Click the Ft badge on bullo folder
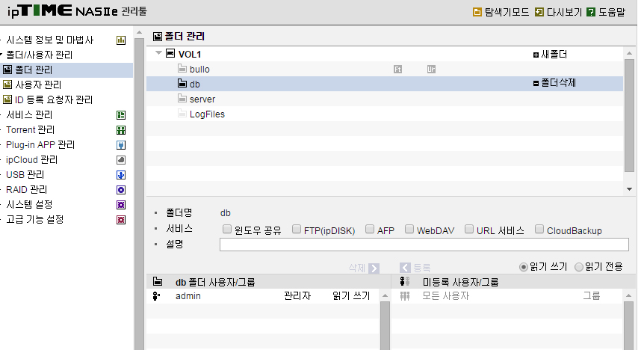The height and width of the screenshot is (350, 644). tap(397, 69)
